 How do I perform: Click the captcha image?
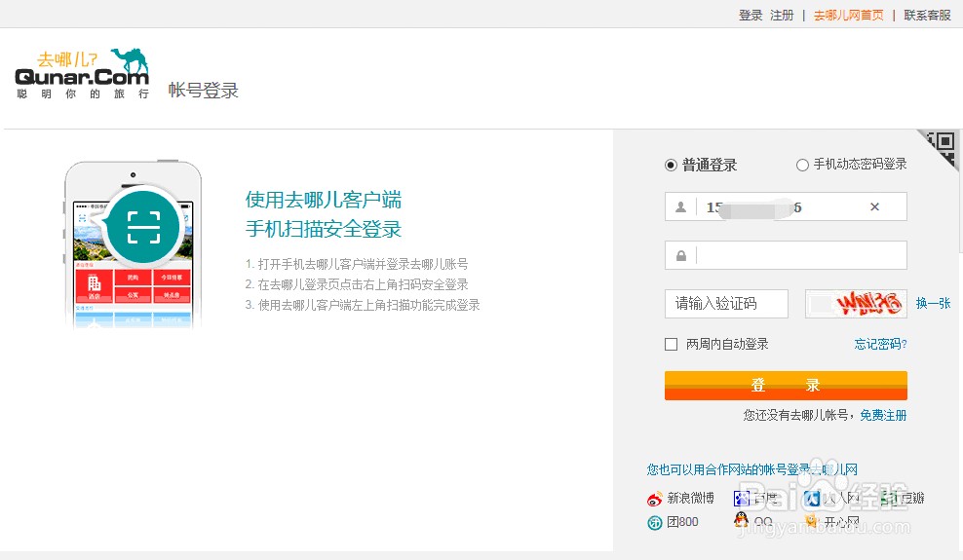pyautogui.click(x=856, y=304)
